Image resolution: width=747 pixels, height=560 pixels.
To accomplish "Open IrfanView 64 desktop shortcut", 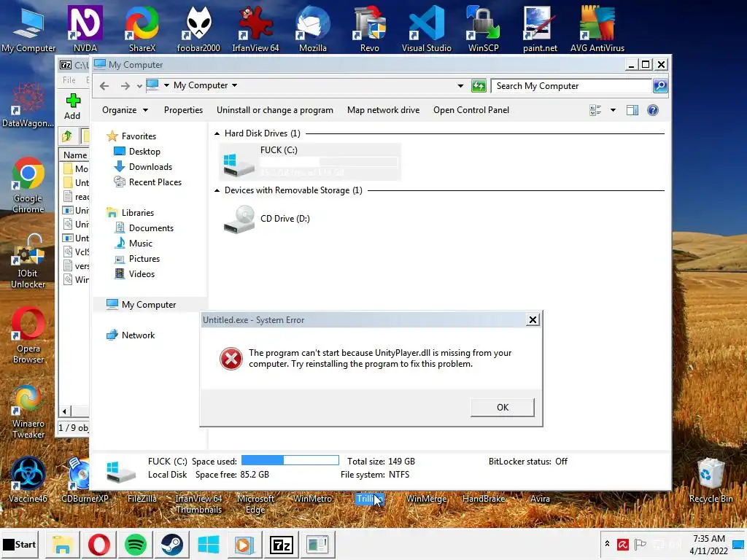I will coord(255,28).
